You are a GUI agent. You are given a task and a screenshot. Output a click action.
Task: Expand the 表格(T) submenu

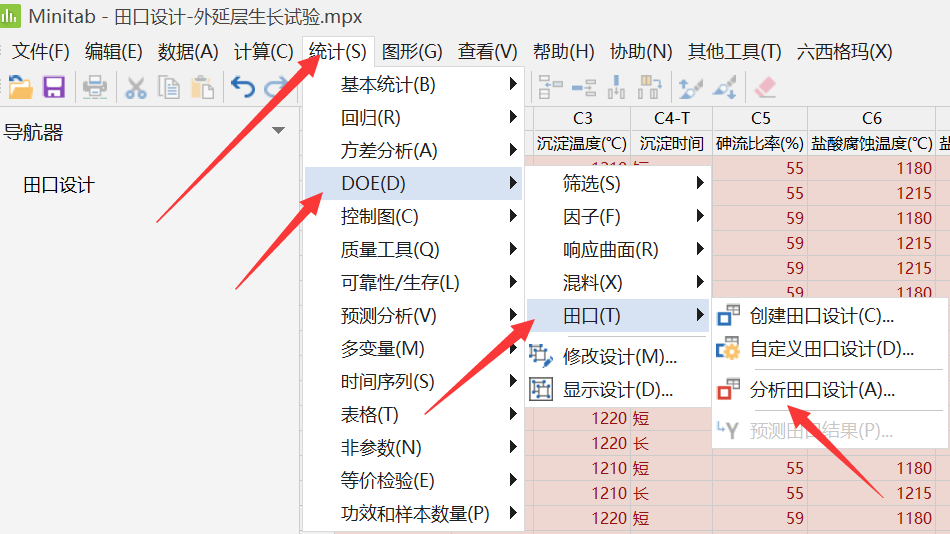pyautogui.click(x=413, y=415)
